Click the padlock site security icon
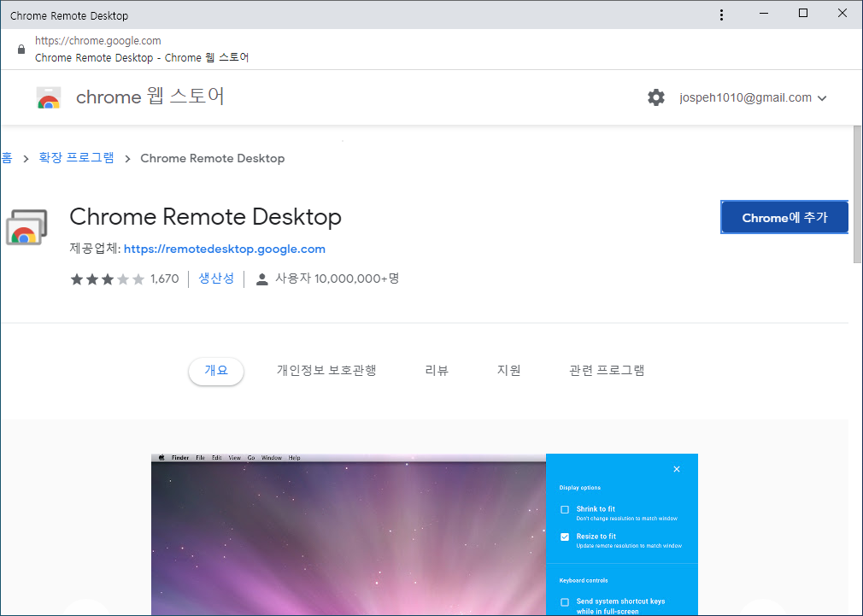This screenshot has width=863, height=616. (x=21, y=49)
